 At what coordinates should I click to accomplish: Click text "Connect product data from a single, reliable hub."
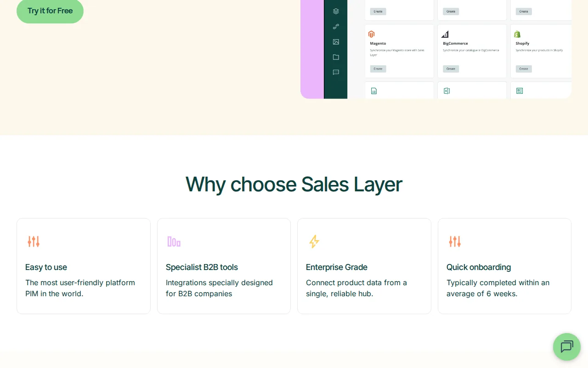[356, 288]
